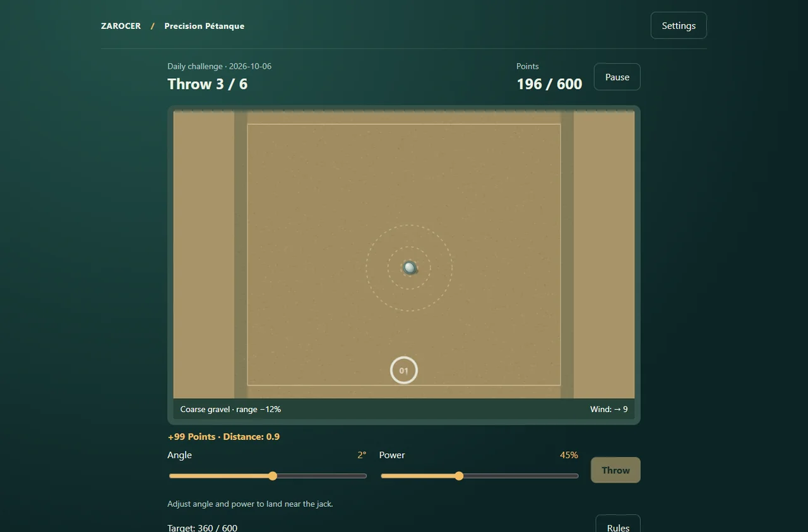Click the Throw button

[x=615, y=470]
